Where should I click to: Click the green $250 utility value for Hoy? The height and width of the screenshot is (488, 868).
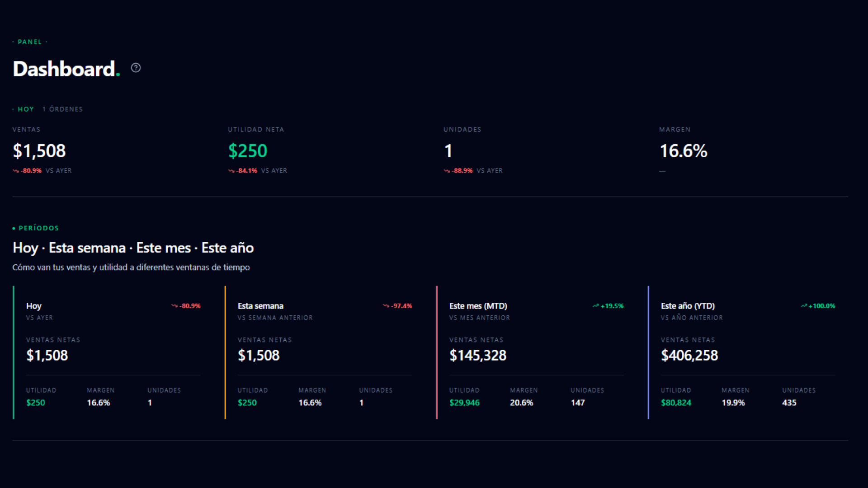36,403
